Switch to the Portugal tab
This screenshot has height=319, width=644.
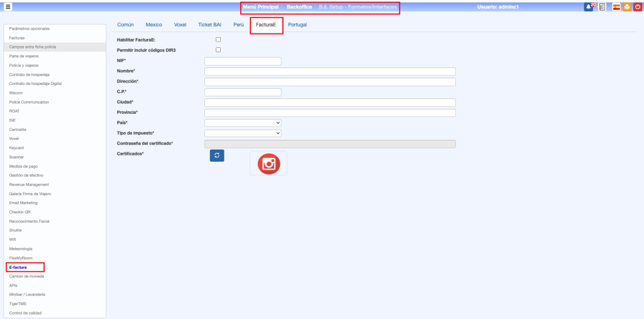click(297, 25)
